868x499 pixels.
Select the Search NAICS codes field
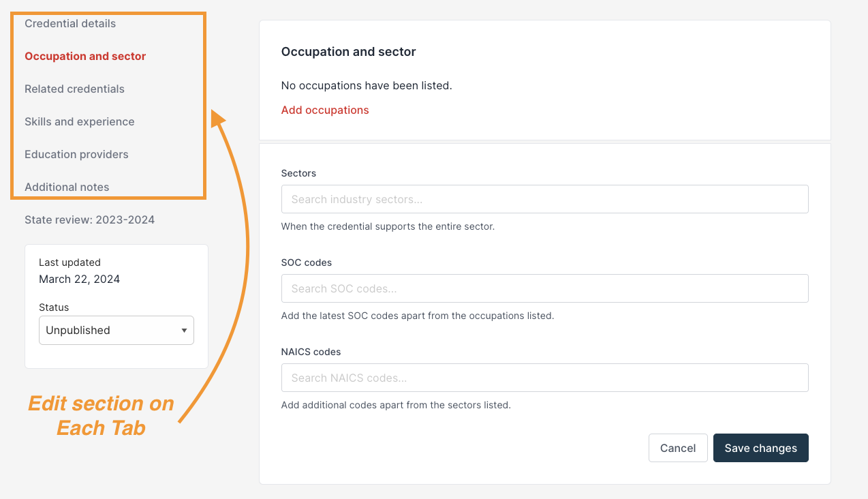544,378
